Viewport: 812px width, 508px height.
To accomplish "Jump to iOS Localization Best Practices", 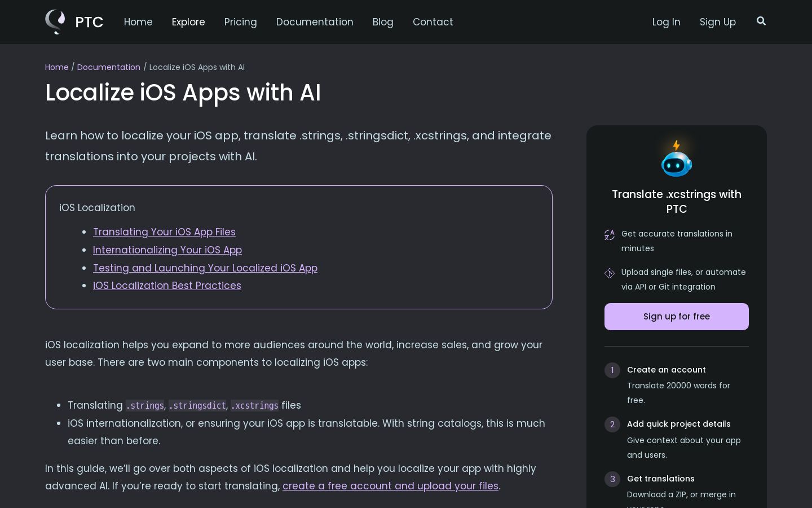I will pyautogui.click(x=167, y=286).
